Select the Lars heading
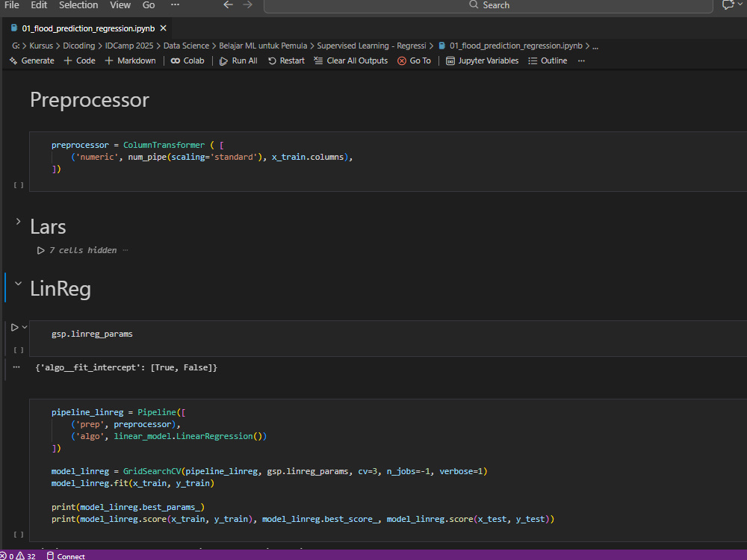Image resolution: width=747 pixels, height=560 pixels. tap(48, 227)
